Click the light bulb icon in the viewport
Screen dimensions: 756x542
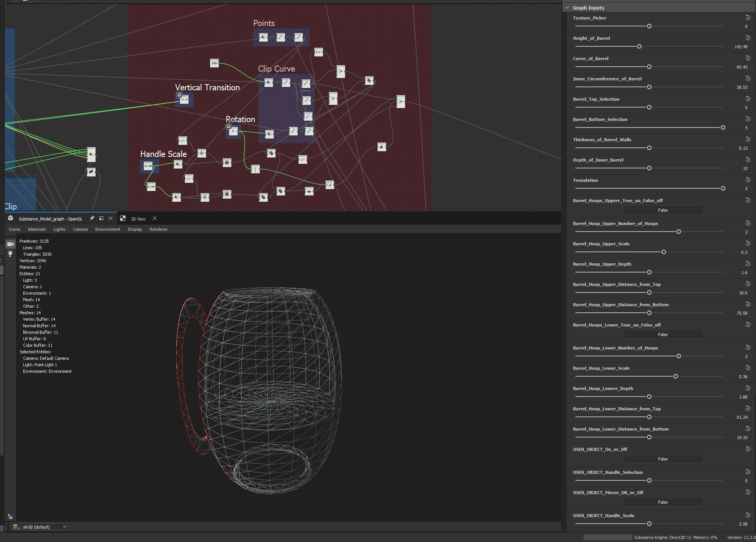10,254
